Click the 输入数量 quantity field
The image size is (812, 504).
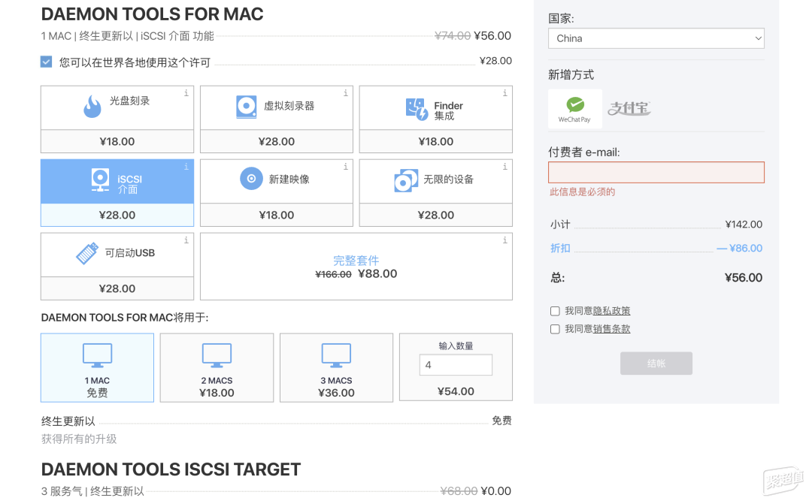click(456, 365)
